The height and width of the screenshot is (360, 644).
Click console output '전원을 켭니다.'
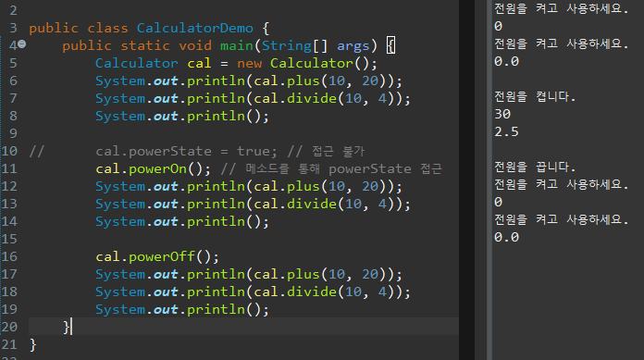[x=535, y=96]
